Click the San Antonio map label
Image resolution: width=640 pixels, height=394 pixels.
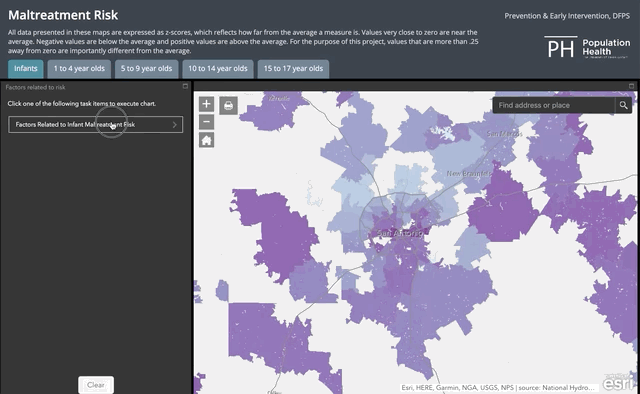[x=400, y=233]
